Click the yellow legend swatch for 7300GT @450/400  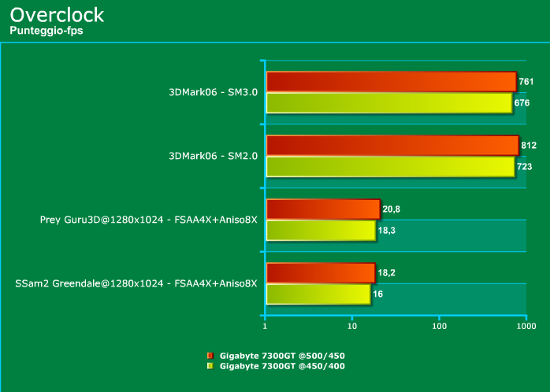click(210, 366)
